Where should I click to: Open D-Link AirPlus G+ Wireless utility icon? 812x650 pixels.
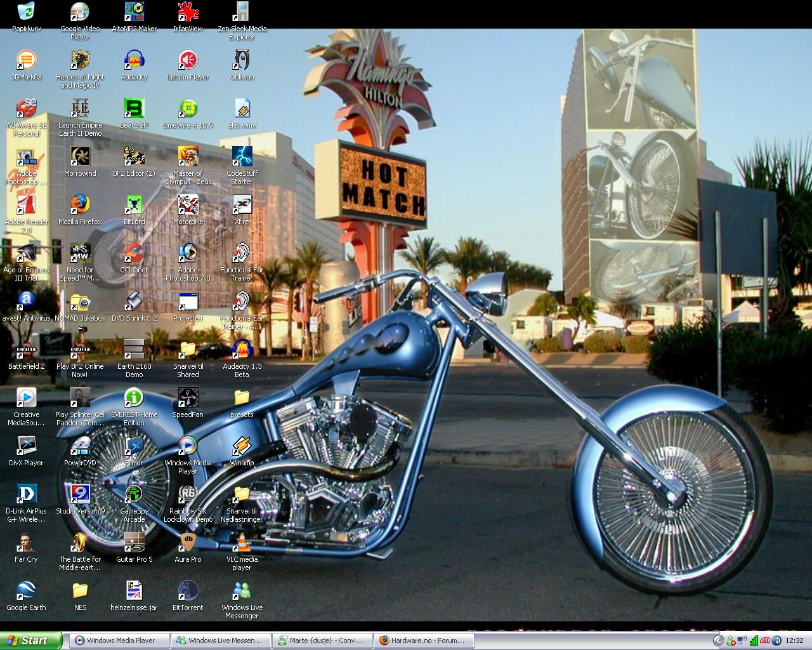tap(26, 503)
